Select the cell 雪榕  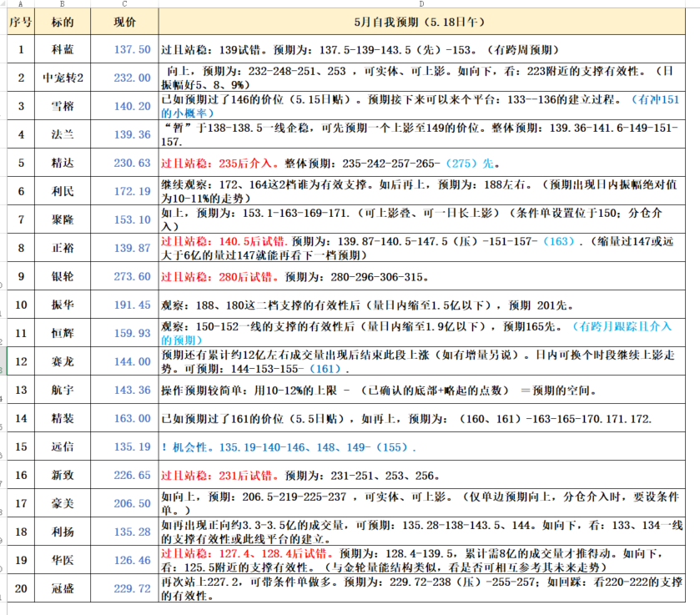[x=63, y=106]
